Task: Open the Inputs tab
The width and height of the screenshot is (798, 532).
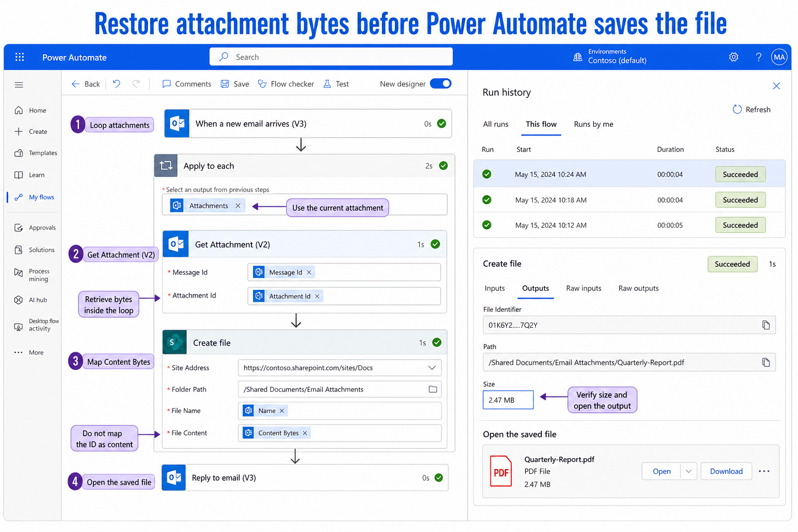Action: [495, 288]
